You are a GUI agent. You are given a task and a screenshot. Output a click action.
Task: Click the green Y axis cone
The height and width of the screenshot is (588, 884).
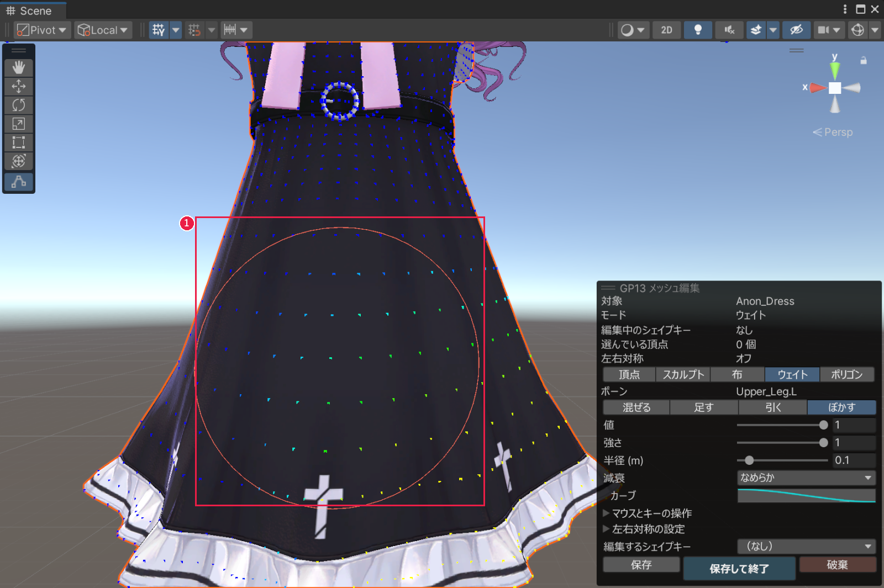pyautogui.click(x=835, y=70)
